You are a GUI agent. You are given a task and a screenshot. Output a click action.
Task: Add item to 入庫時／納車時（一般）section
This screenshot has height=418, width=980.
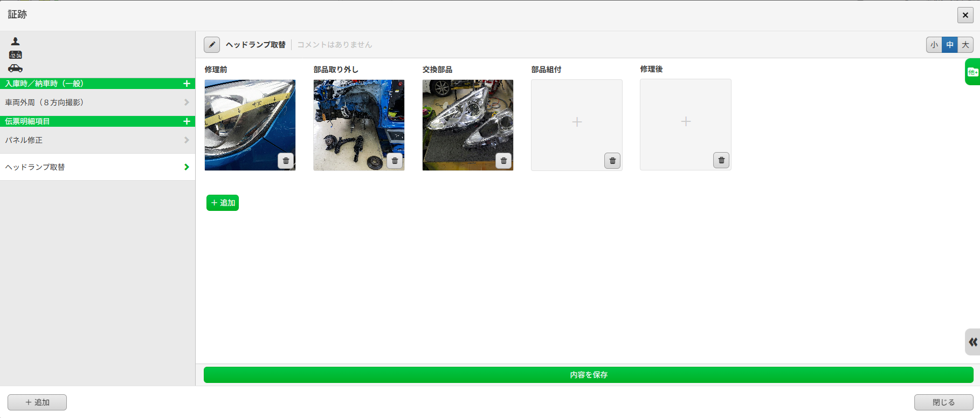point(187,84)
